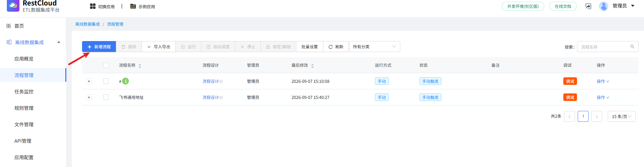This screenshot has width=644, height=167.
Task: Check the checkbox for 飞书通用地址
Action: [106, 97]
